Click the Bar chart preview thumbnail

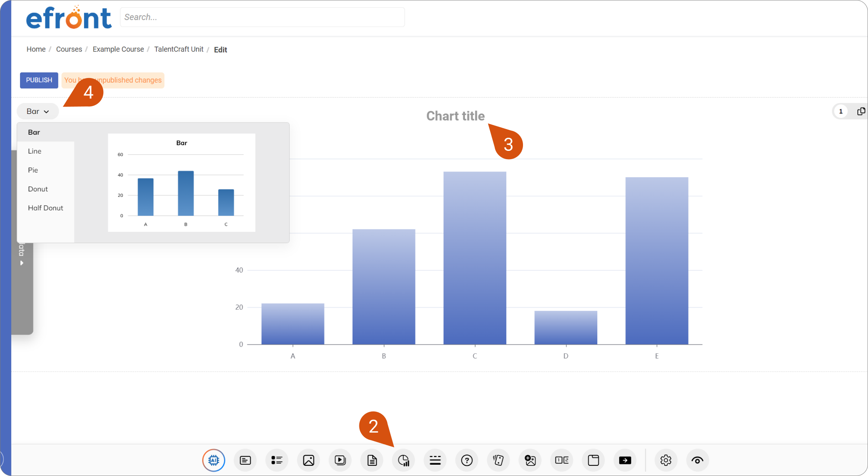(x=182, y=183)
